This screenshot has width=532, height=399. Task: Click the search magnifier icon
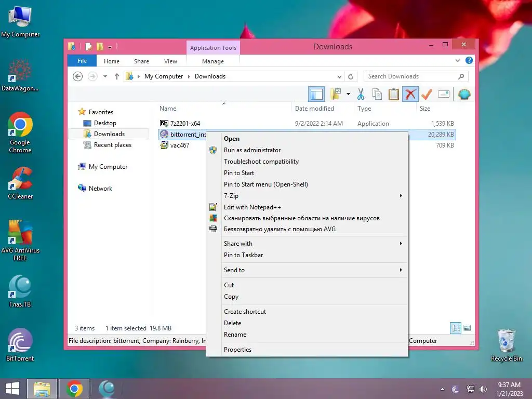point(461,76)
